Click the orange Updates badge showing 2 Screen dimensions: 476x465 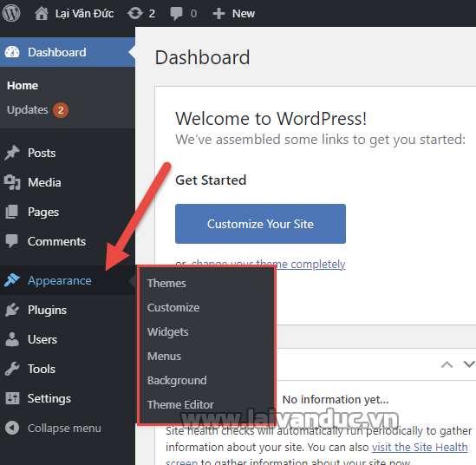61,110
